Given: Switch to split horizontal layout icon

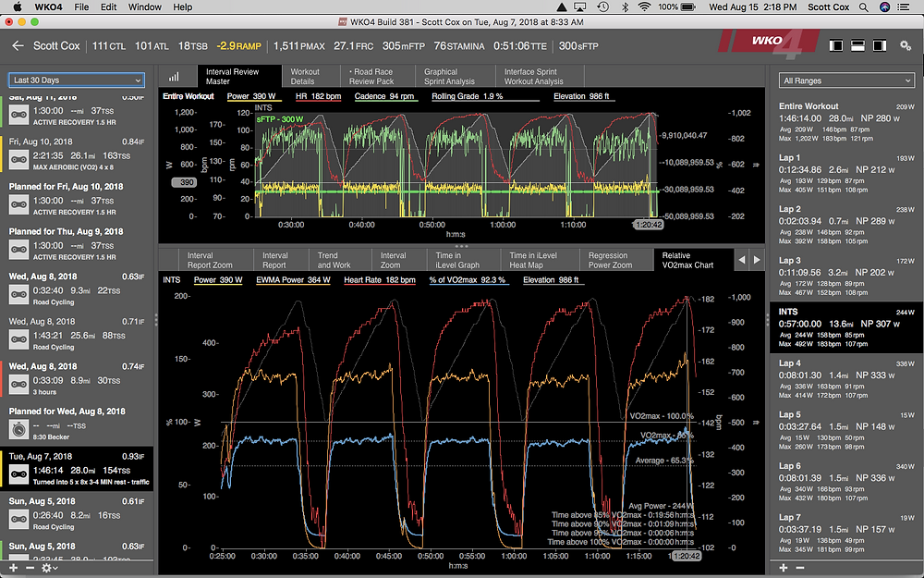Looking at the screenshot, I should (x=857, y=45).
